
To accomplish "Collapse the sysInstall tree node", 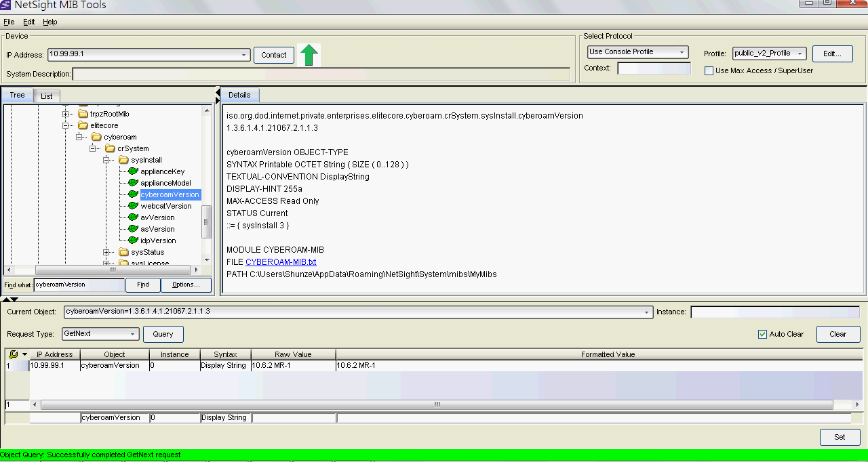I will [106, 160].
